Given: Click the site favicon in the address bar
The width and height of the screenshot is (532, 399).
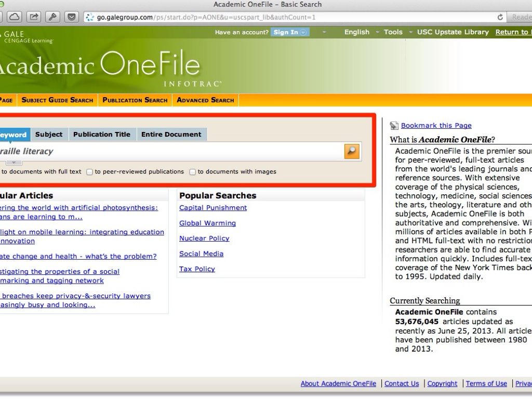Looking at the screenshot, I should tap(89, 17).
